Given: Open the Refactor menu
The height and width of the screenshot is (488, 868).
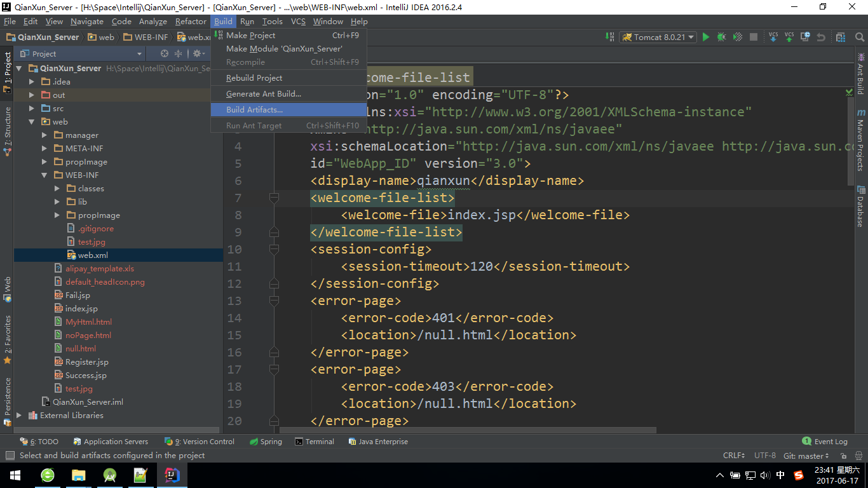Looking at the screenshot, I should point(191,22).
